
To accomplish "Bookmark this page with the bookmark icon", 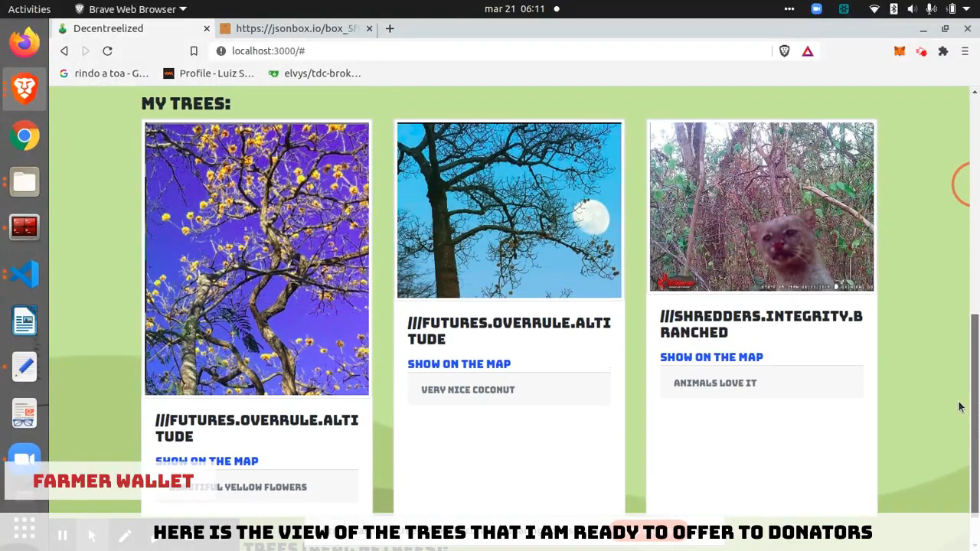I will pyautogui.click(x=194, y=51).
